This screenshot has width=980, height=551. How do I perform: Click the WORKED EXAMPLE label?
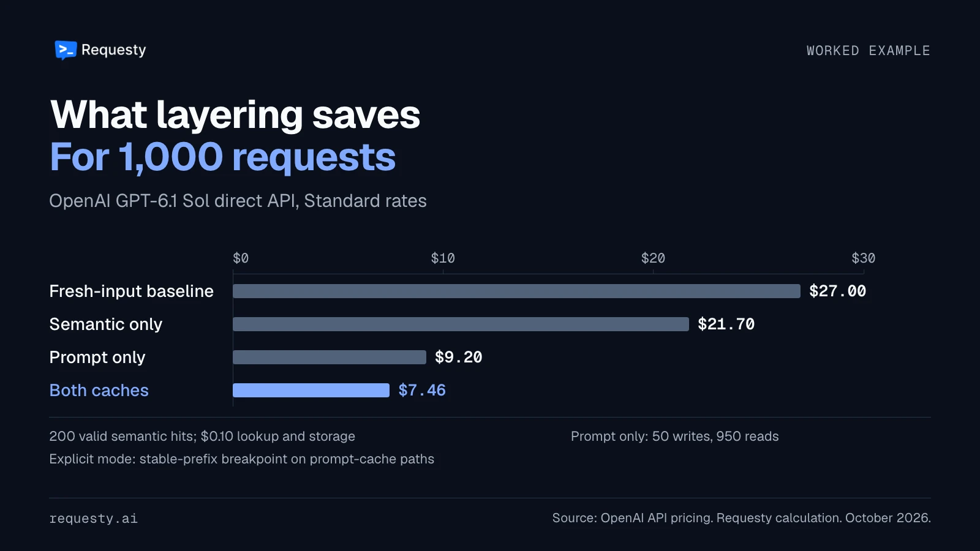868,51
